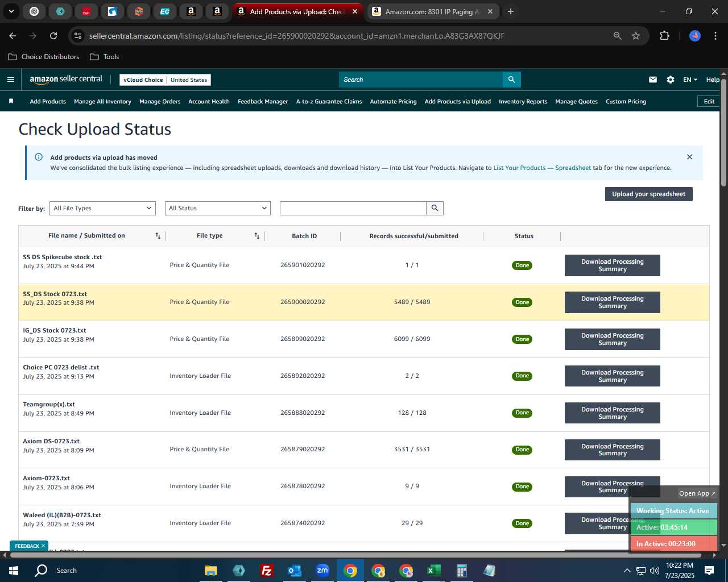
Task: Click the Upload your spreadsheet button
Action: point(648,194)
